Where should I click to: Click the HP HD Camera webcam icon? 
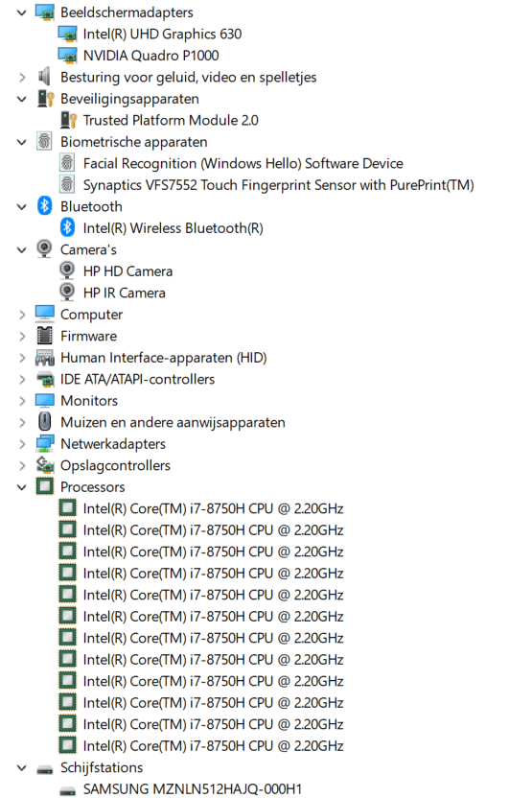click(x=67, y=270)
